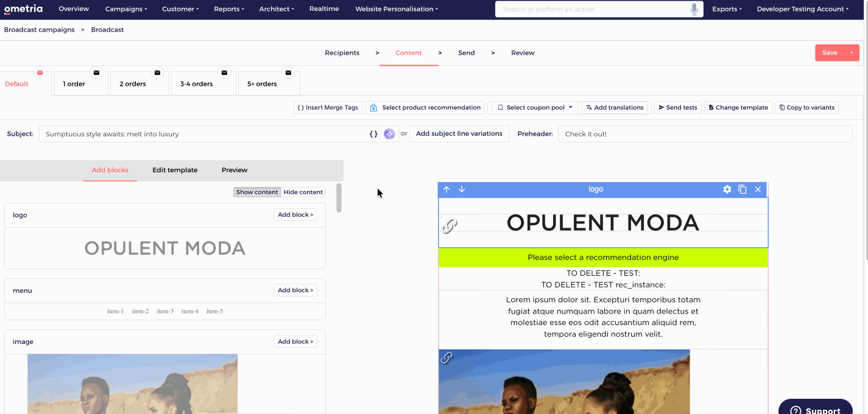
Task: Click Copy to variants button
Action: pyautogui.click(x=806, y=108)
